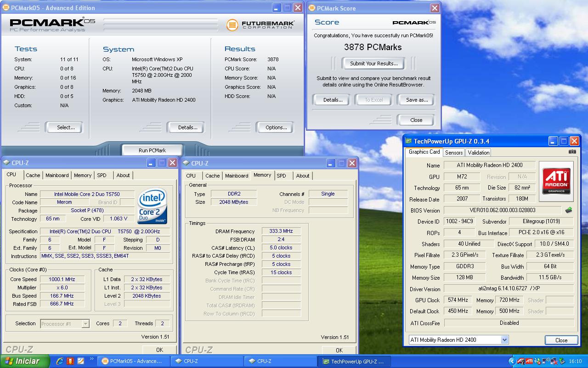The image size is (588, 368).
Task: Click the first CPU-Z window title icon
Action: pyautogui.click(x=6, y=163)
